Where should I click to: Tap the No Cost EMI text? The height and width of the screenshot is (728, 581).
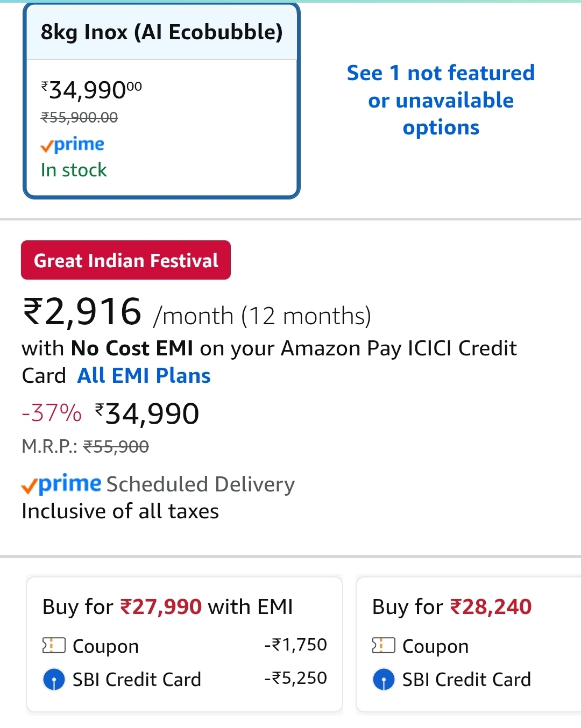[x=132, y=348]
